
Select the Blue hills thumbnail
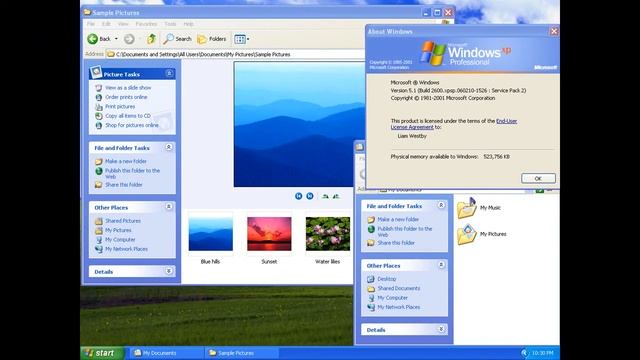coord(211,234)
